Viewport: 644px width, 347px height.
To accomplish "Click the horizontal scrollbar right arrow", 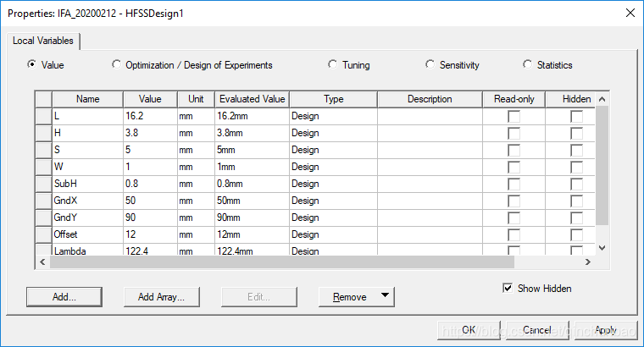I will (589, 263).
